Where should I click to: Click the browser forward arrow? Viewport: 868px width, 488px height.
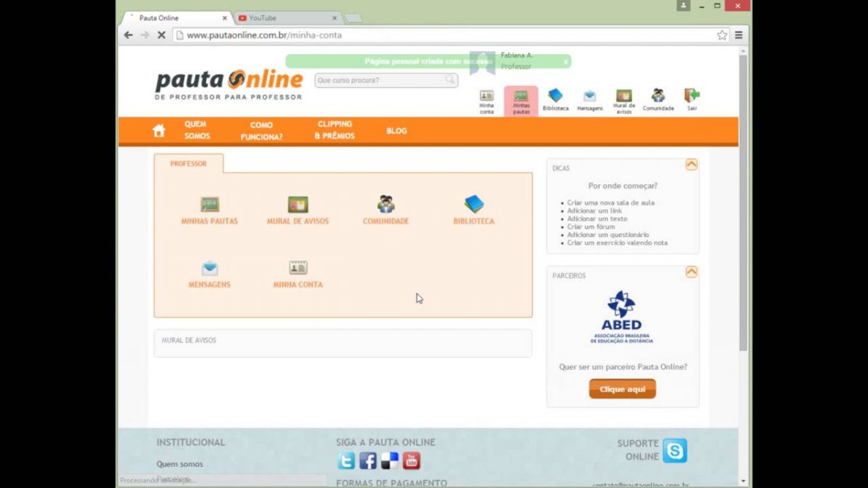pyautogui.click(x=145, y=35)
